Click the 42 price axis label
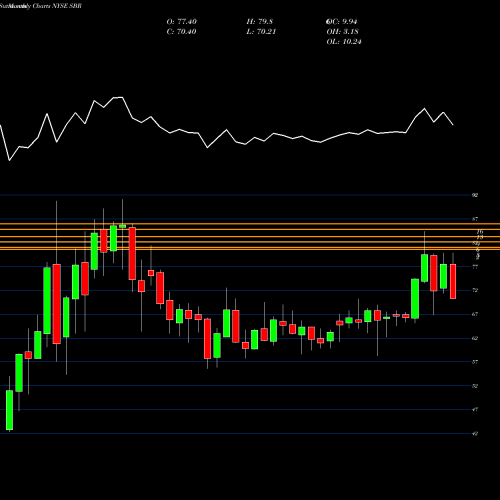The image size is (500, 500). (x=475, y=434)
